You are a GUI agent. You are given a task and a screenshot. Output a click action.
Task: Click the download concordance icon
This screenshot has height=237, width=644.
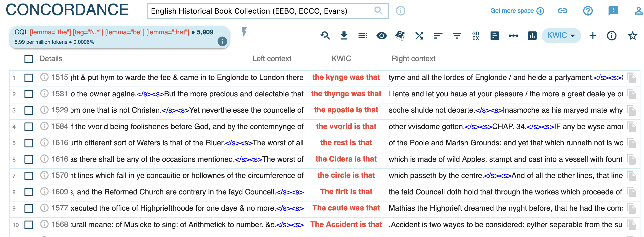click(x=344, y=36)
